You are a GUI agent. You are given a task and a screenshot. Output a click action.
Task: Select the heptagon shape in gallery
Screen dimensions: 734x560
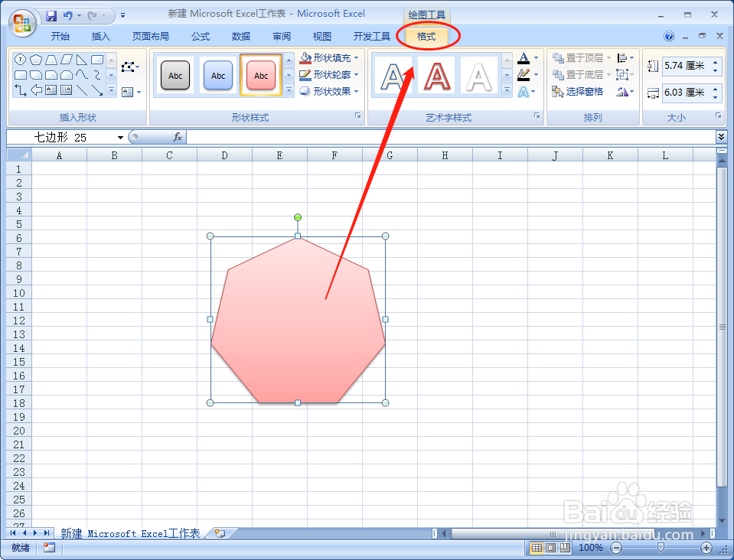tap(20, 60)
